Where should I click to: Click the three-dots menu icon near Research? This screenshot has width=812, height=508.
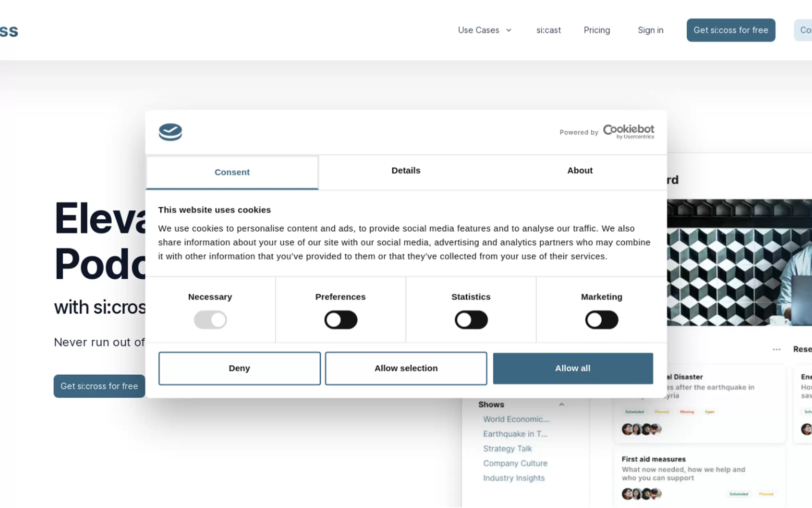pos(776,349)
